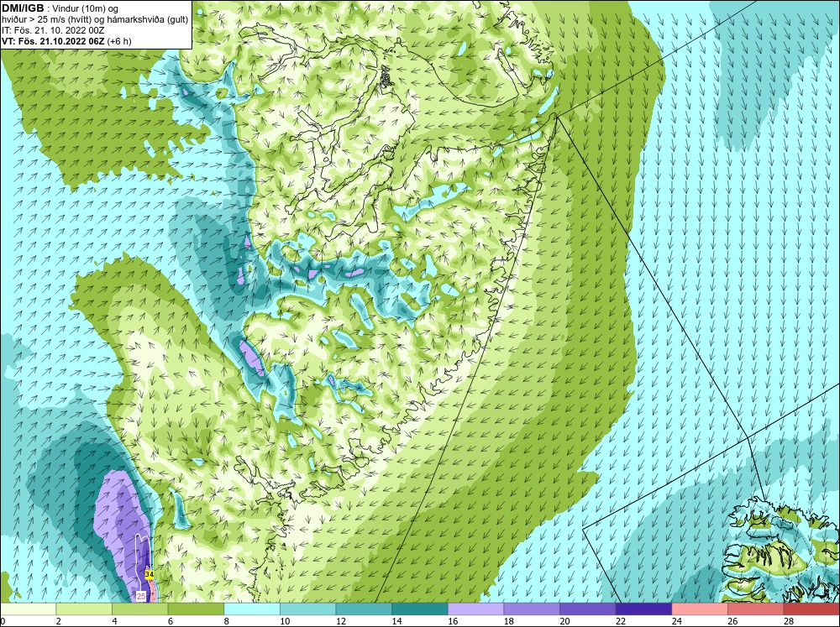Click the "Vindur (10m) og" header text
Screen dimensions: 840x627
pyautogui.click(x=86, y=9)
